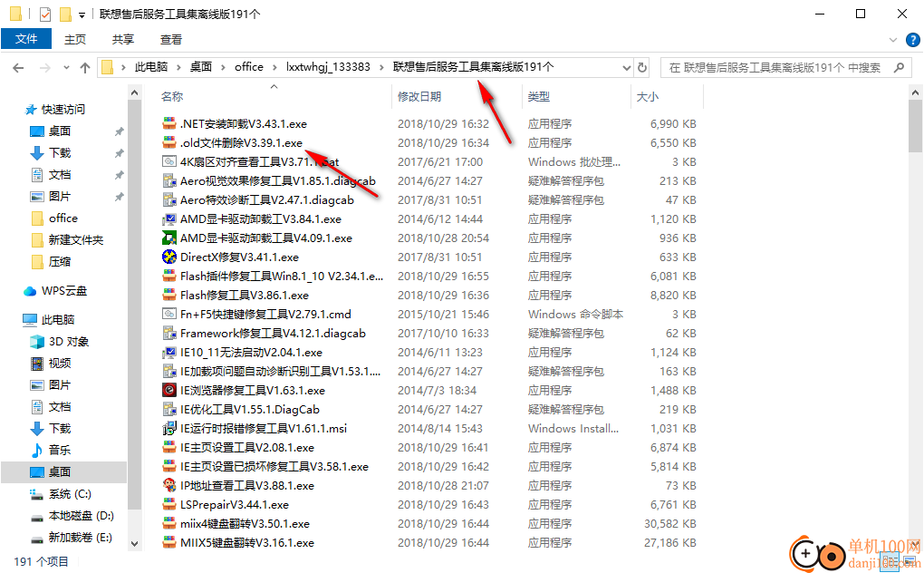Open recent locations dropdown arrow

[66, 68]
